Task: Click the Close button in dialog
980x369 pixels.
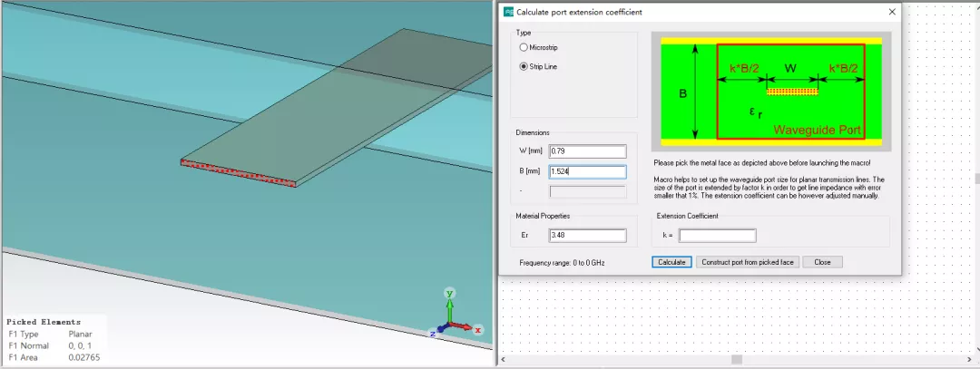Action: coord(822,262)
